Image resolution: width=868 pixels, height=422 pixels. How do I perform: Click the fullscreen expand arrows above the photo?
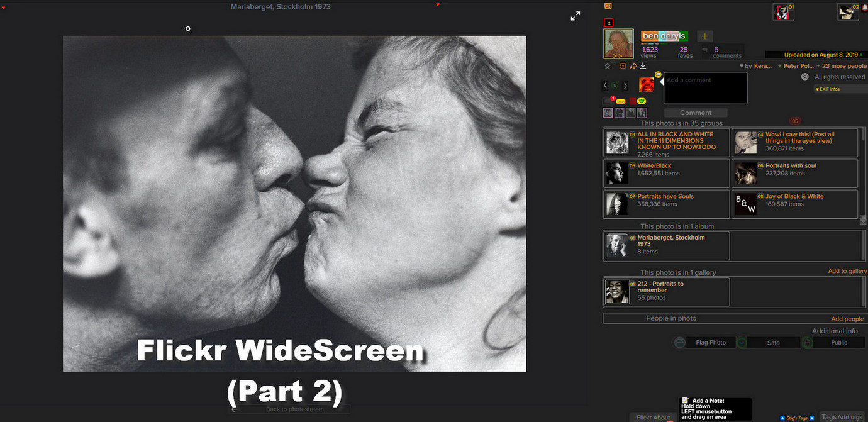(x=575, y=16)
